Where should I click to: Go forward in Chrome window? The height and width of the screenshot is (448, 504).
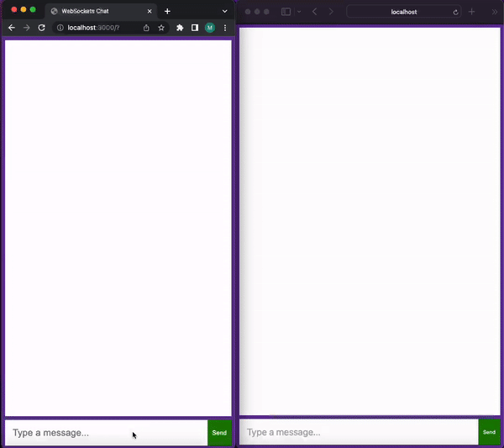coord(27,28)
